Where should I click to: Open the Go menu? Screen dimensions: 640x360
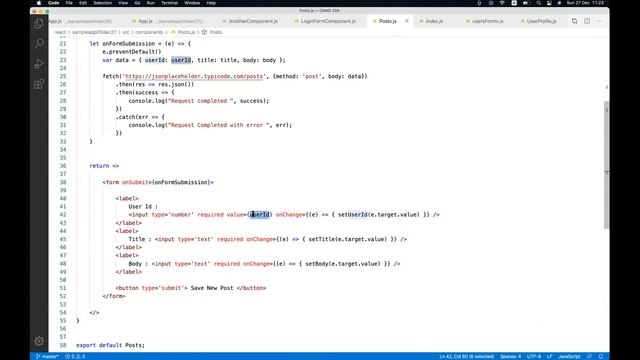coord(137,3)
